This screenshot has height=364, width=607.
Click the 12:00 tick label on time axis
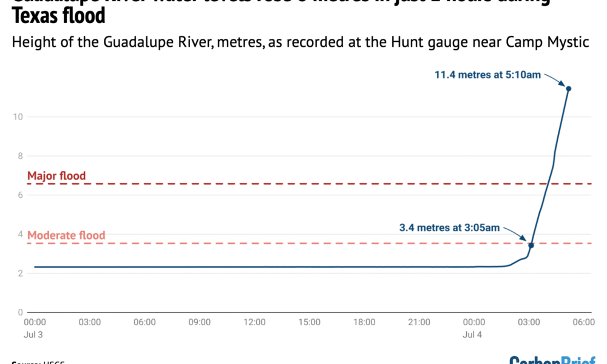[x=254, y=323]
